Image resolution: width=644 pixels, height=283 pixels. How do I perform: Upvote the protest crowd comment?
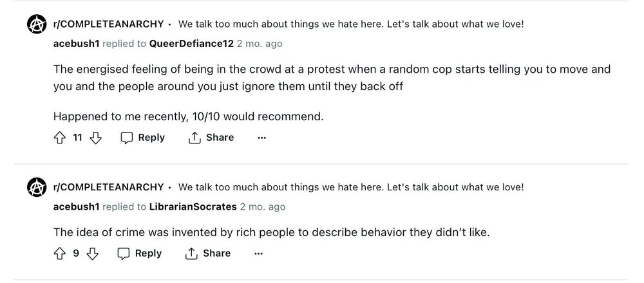coord(60,138)
